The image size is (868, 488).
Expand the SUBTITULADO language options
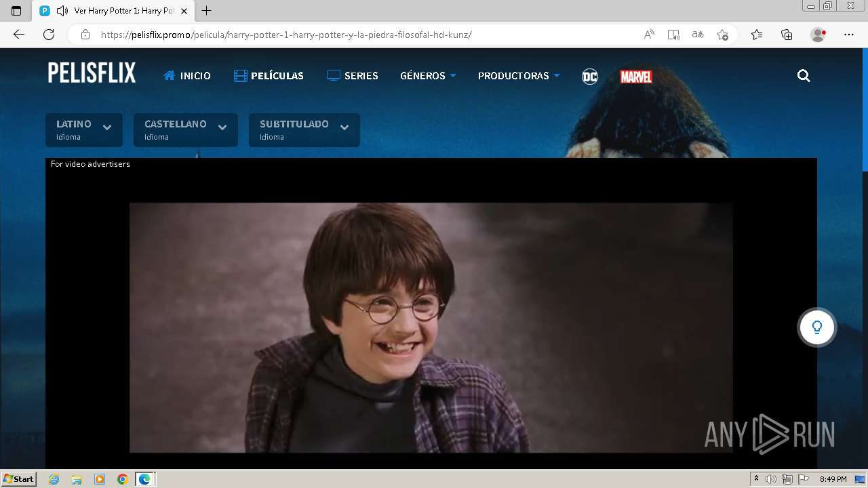(304, 130)
